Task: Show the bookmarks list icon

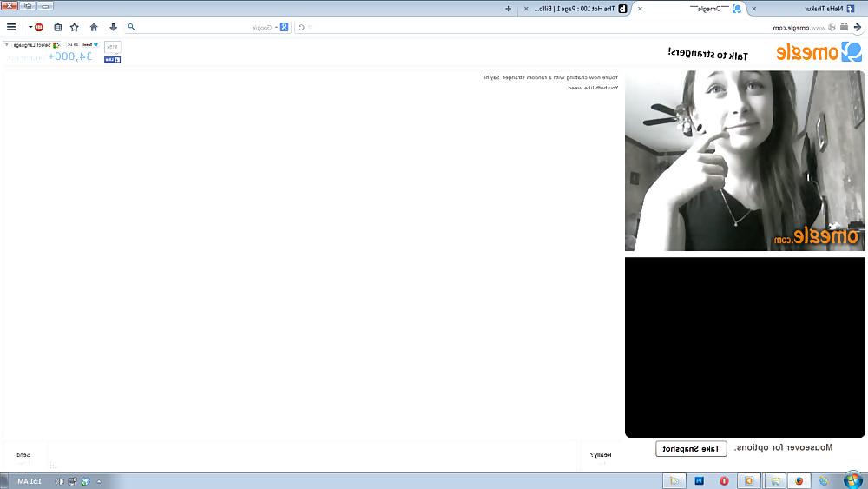Action: pos(57,27)
